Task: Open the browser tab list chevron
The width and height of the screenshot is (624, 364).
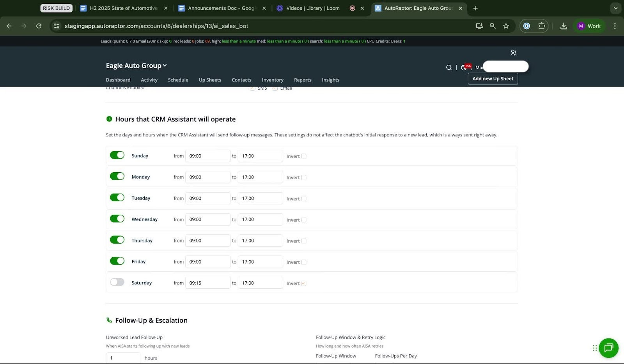Action: [615, 8]
